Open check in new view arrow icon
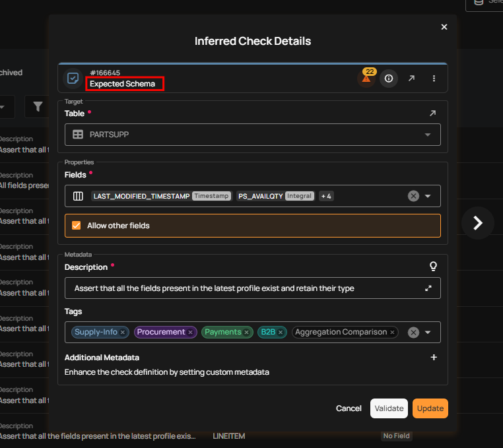 [411, 79]
